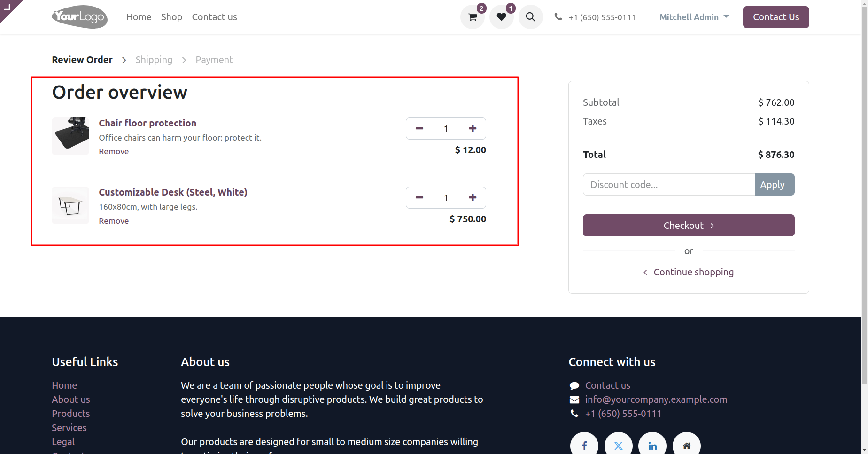The width and height of the screenshot is (868, 454).
Task: Decrease Chair floor protection quantity
Action: pos(419,128)
